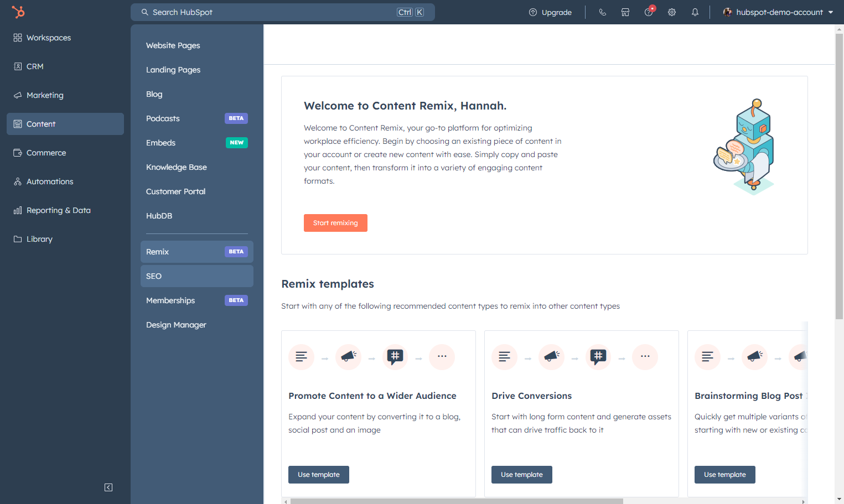Click the templates horizontal scrollbar

(457, 501)
